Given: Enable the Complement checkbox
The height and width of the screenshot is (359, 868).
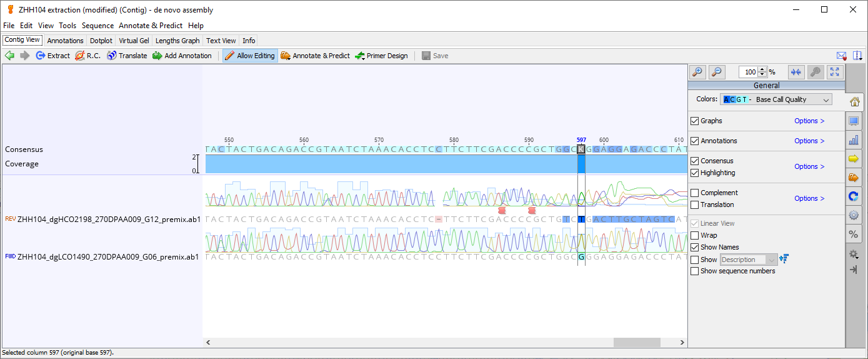Looking at the screenshot, I should pos(694,193).
